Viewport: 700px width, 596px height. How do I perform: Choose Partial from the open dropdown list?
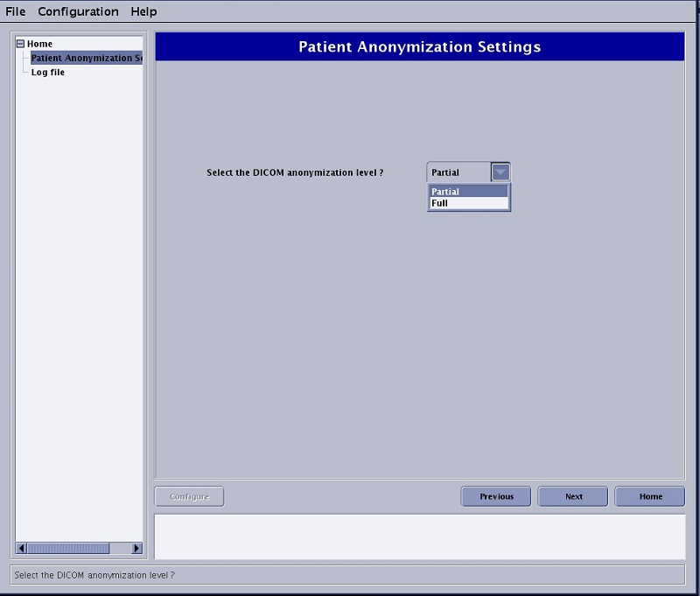(x=467, y=192)
